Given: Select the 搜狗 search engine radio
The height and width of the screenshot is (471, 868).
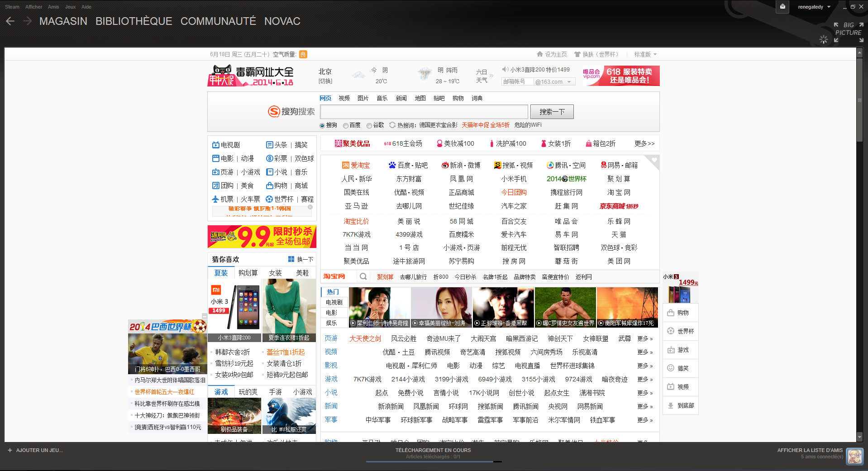Looking at the screenshot, I should tap(322, 126).
